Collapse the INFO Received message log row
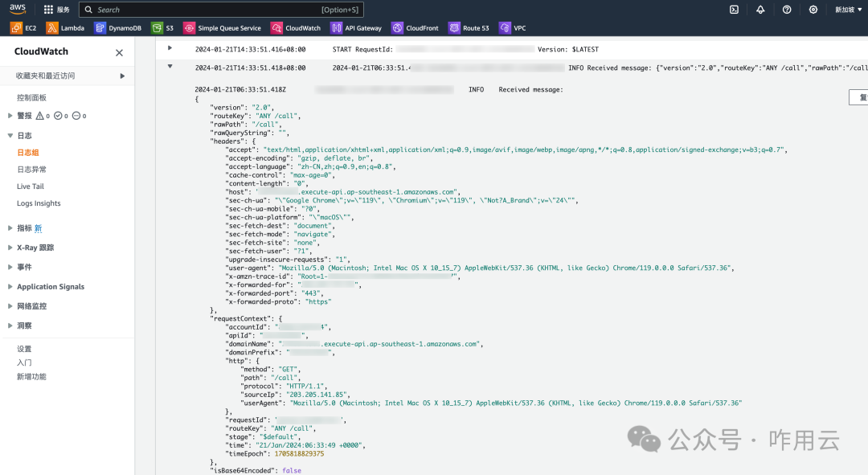868x475 pixels. tap(170, 67)
